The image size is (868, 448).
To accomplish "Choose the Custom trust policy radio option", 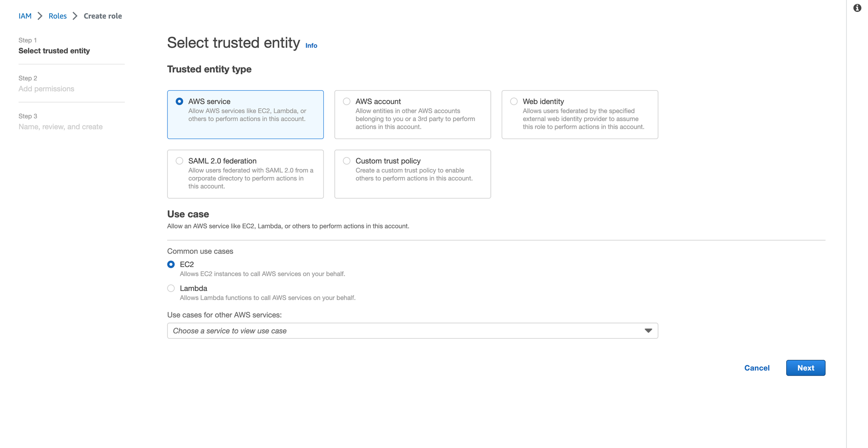I will tap(347, 161).
